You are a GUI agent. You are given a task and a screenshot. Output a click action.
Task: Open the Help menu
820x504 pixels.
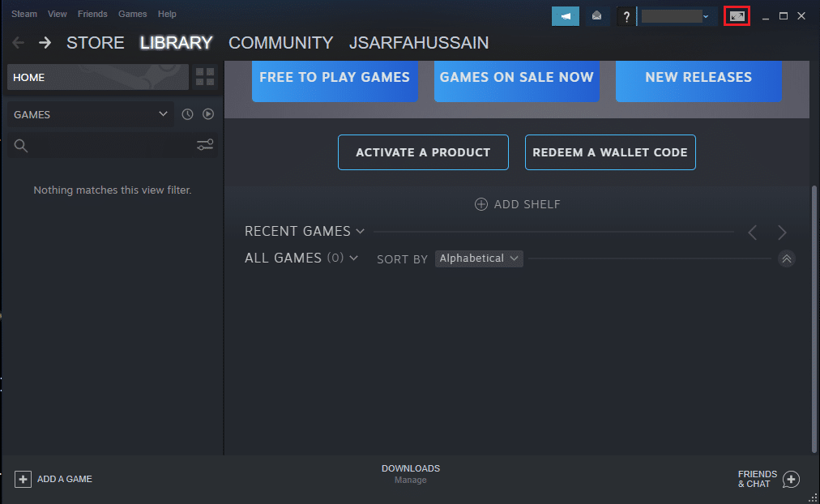coord(167,14)
